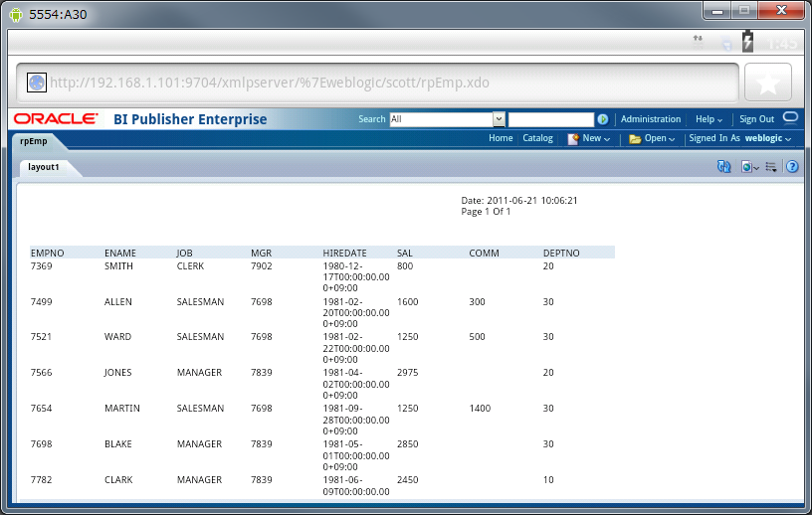Select the layout1 tab
The width and height of the screenshot is (812, 515).
[44, 167]
